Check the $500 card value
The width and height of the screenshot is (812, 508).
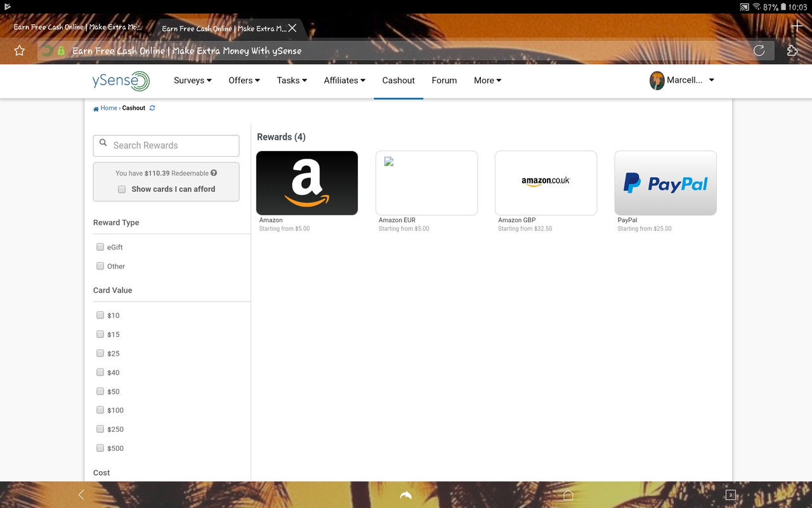point(100,448)
